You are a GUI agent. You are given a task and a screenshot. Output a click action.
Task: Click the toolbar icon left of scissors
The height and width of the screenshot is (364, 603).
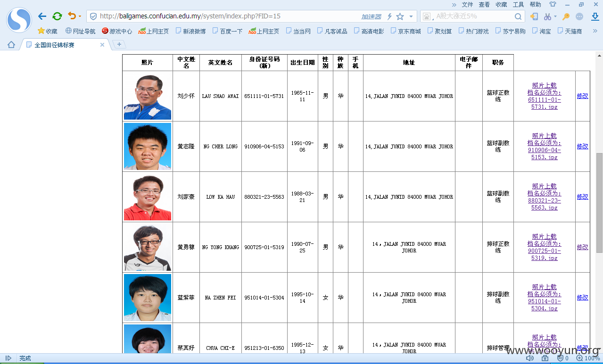[534, 16]
